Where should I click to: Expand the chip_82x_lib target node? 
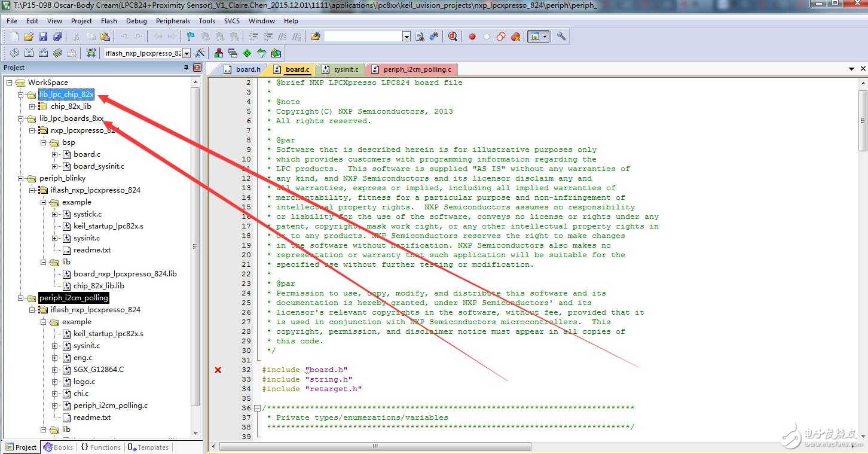(32, 106)
